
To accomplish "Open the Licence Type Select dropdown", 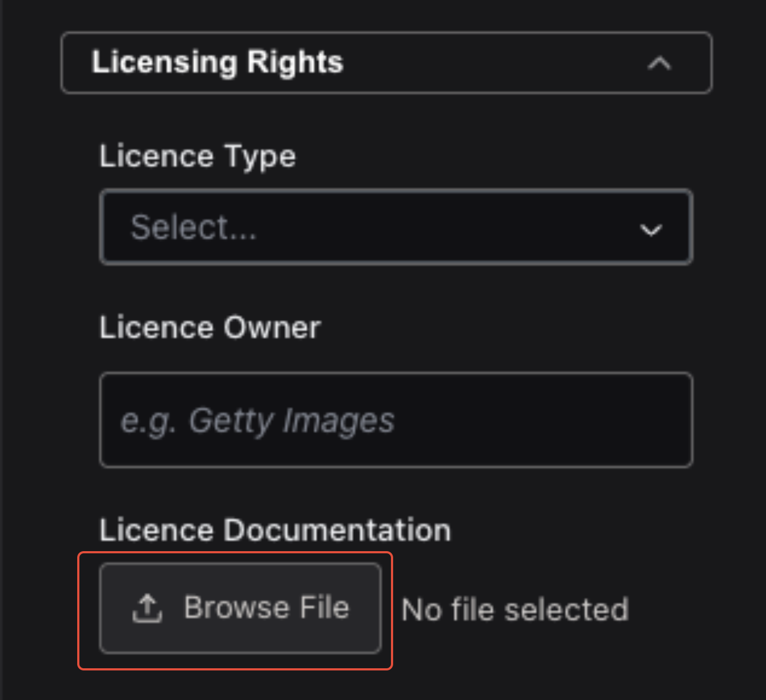I will (396, 227).
